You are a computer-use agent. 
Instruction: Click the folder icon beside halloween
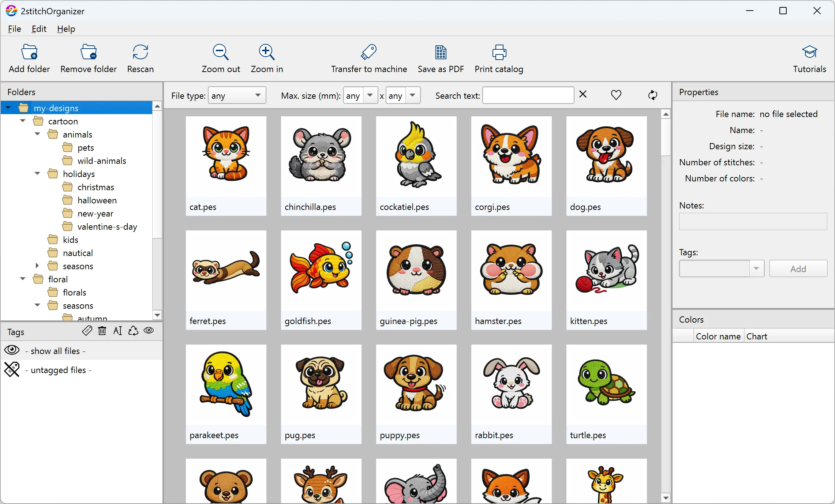click(67, 200)
